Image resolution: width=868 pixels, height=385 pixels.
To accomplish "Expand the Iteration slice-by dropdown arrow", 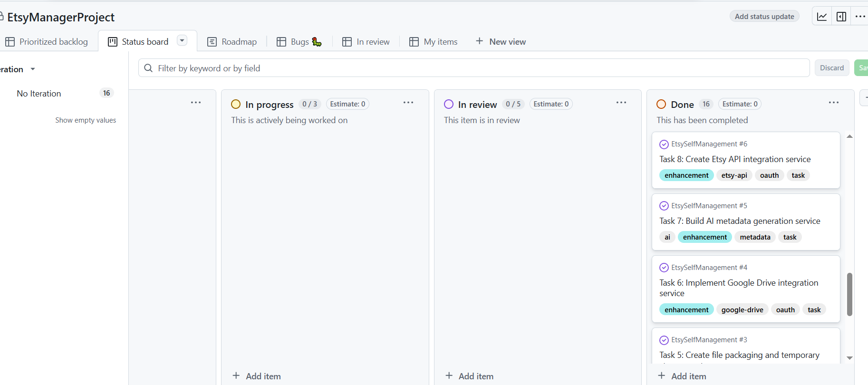I will pyautogui.click(x=33, y=69).
